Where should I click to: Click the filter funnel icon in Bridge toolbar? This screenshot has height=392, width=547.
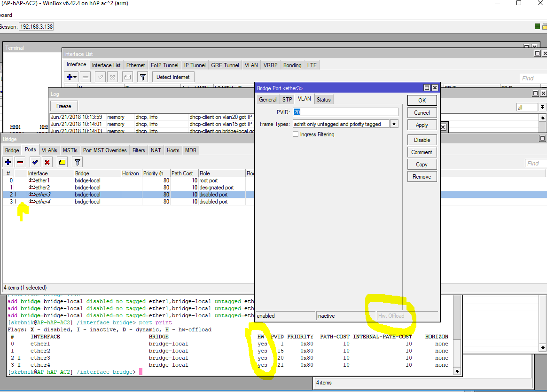(x=78, y=162)
